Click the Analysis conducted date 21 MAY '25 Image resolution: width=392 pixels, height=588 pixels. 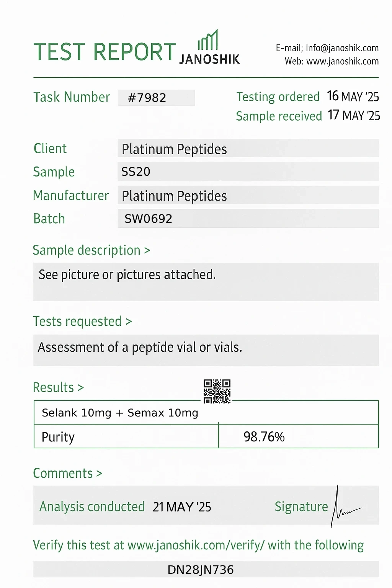tap(182, 507)
